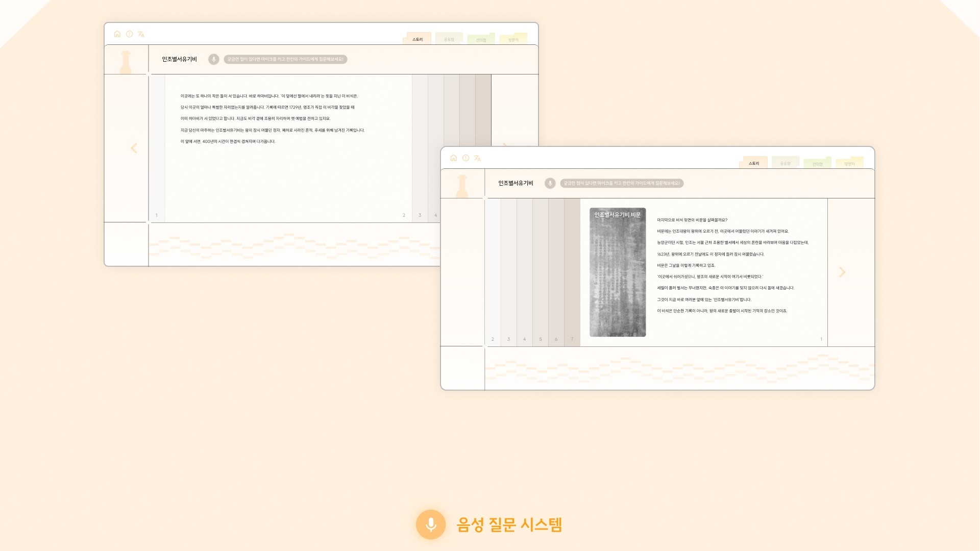
Task: Expand collapsed page strip numbered 3 in lower-right window
Action: tap(508, 272)
